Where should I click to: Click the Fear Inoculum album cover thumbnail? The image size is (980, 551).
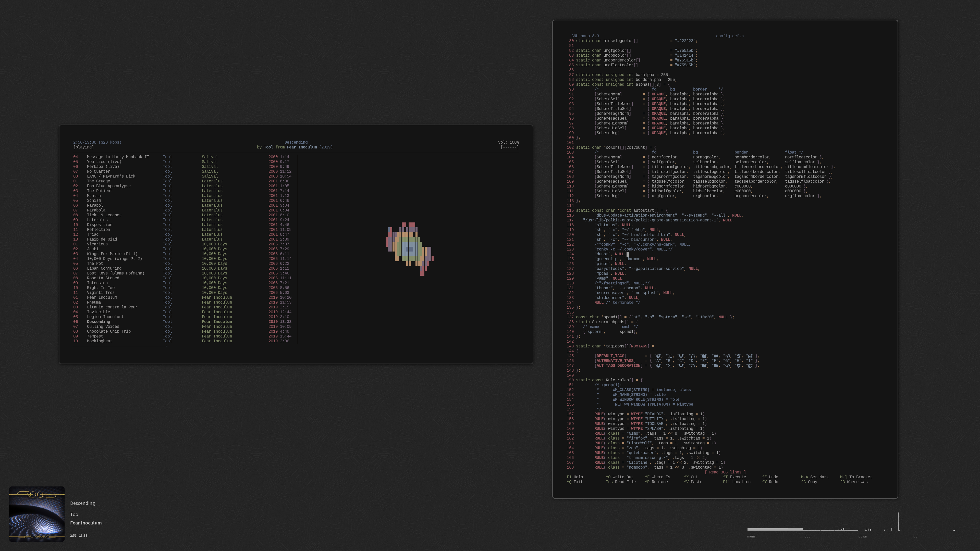coord(37,514)
